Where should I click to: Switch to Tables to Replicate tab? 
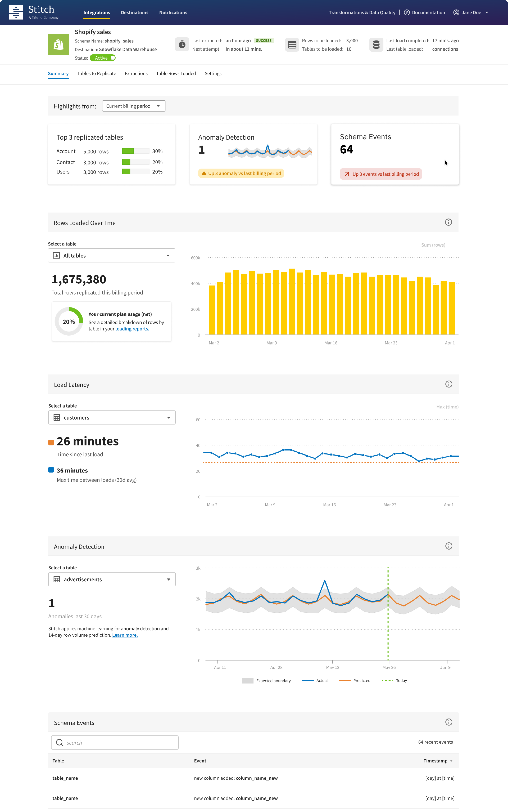pyautogui.click(x=96, y=74)
